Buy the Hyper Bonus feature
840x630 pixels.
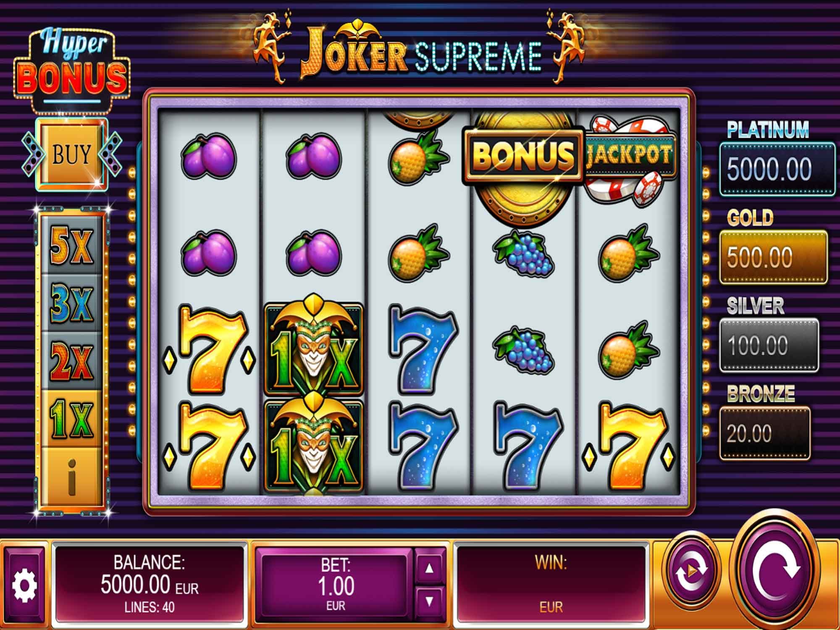click(71, 154)
